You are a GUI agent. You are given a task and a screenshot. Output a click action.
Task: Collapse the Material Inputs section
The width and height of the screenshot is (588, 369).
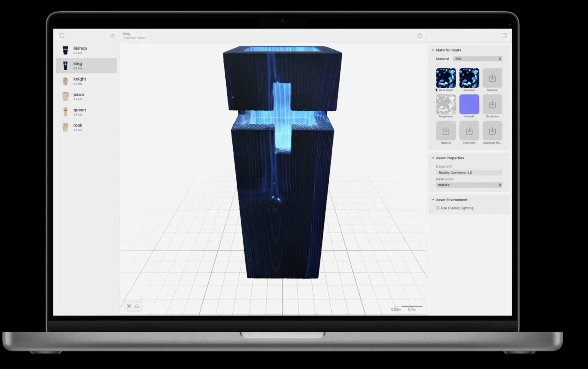click(433, 50)
